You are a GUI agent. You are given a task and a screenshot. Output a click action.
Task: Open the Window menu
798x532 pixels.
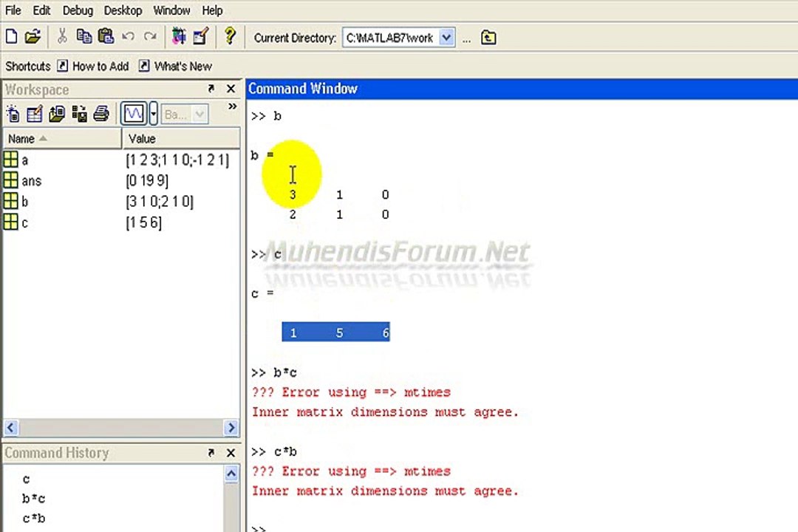tap(171, 10)
